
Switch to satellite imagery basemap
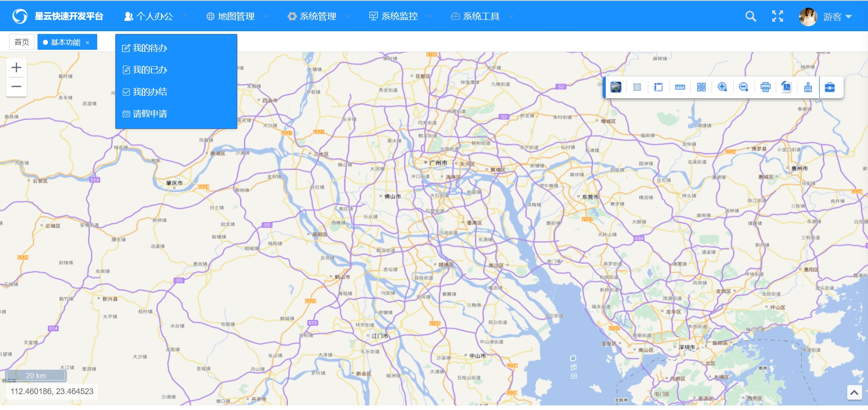point(616,87)
